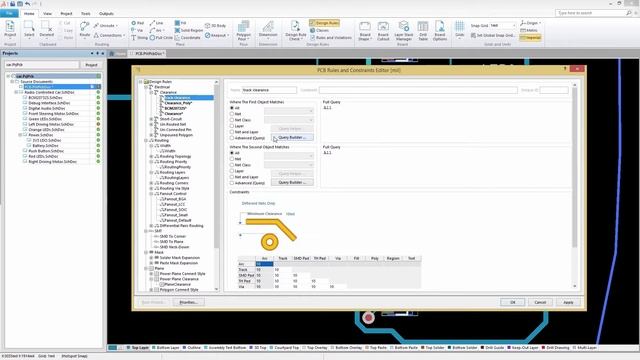Click the Board Cutout icon
This screenshot has width=640, height=360.
click(x=383, y=30)
